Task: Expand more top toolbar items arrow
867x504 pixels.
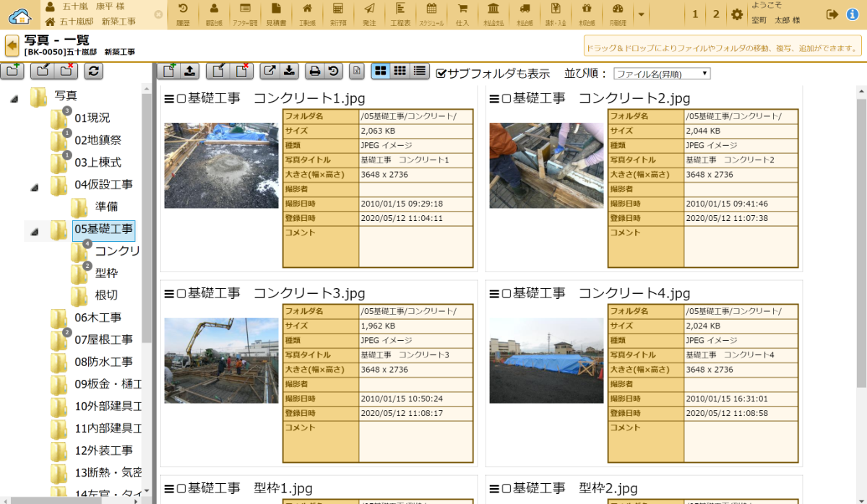Action: [x=640, y=14]
